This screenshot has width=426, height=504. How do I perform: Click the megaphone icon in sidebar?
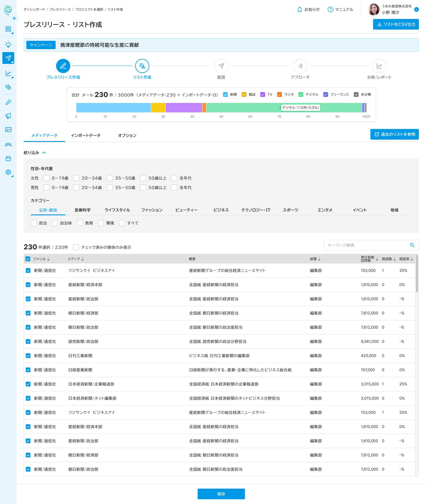point(8,116)
